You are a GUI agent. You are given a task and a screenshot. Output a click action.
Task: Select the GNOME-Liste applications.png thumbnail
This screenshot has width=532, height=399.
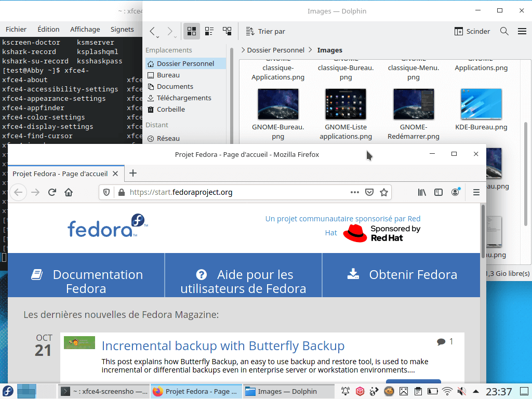click(345, 104)
